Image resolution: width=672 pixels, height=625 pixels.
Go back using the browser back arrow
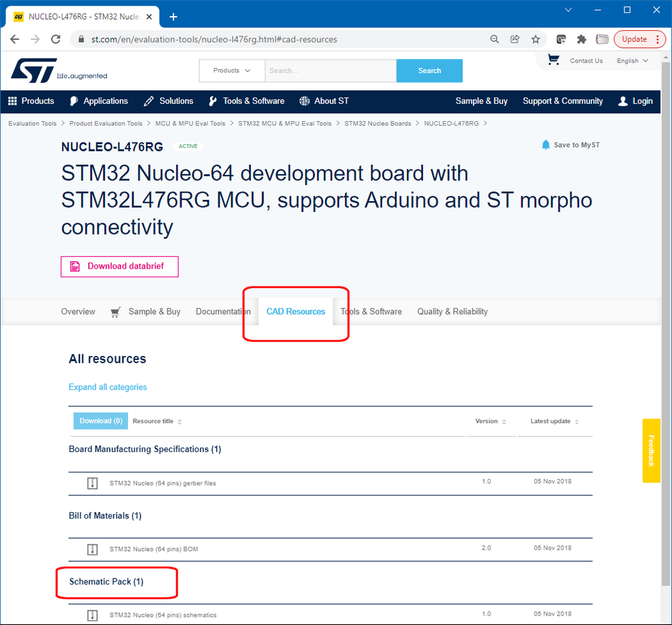(15, 40)
